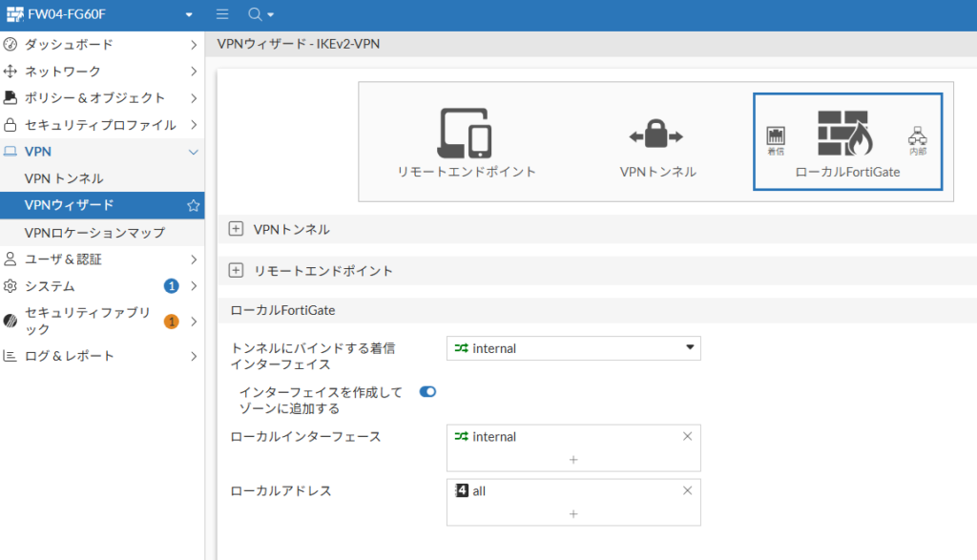Expand the ダッシュボード chevron

pyautogui.click(x=194, y=45)
